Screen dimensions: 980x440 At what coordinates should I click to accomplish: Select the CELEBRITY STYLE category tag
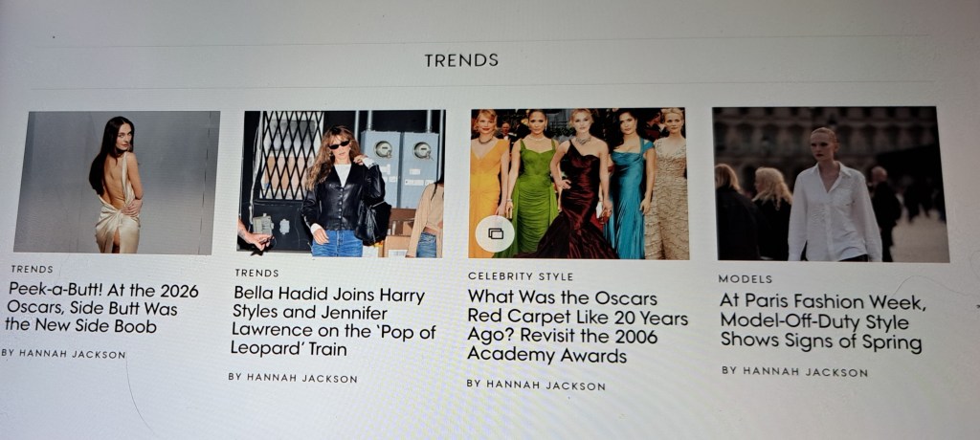pos(521,276)
